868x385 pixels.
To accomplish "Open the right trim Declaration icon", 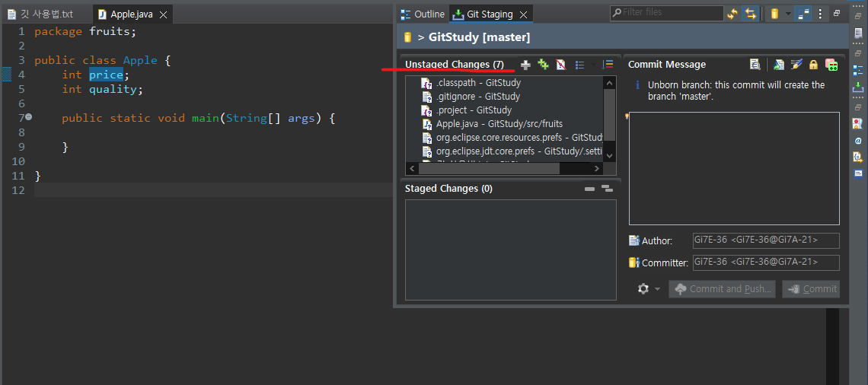I will click(858, 157).
